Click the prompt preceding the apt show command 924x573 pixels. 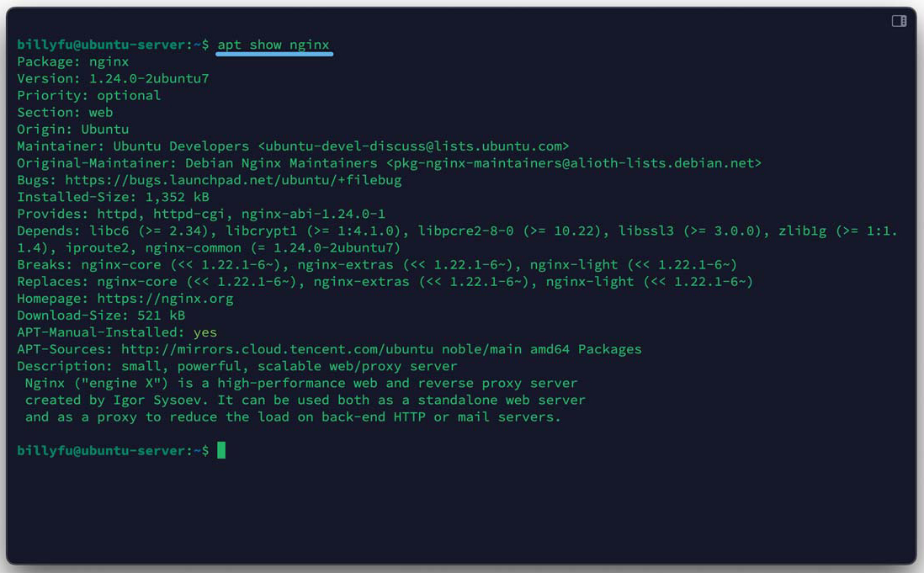tap(113, 45)
